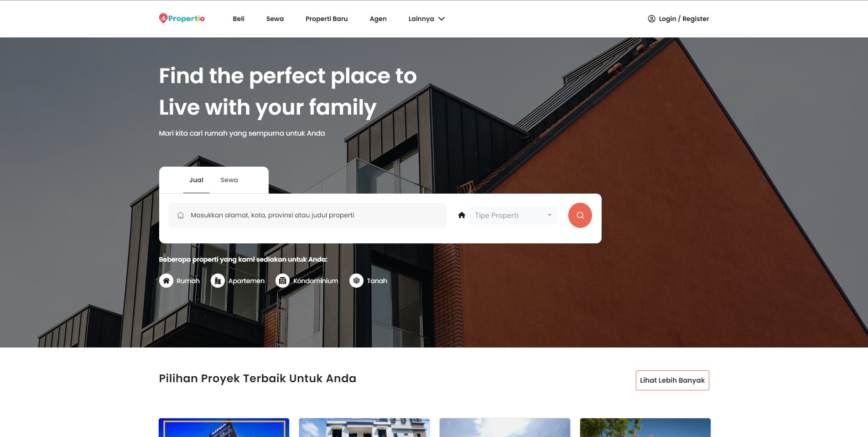868x437 pixels.
Task: Click the Kondominium icon
Action: pyautogui.click(x=282, y=281)
